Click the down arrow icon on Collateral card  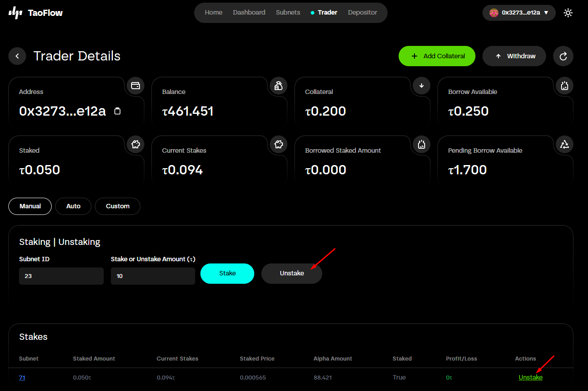coord(421,86)
